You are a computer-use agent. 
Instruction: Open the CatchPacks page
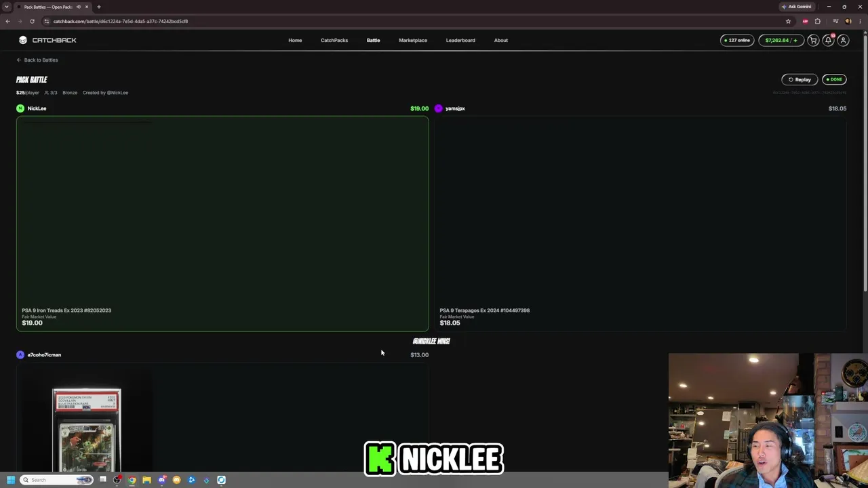pos(334,40)
